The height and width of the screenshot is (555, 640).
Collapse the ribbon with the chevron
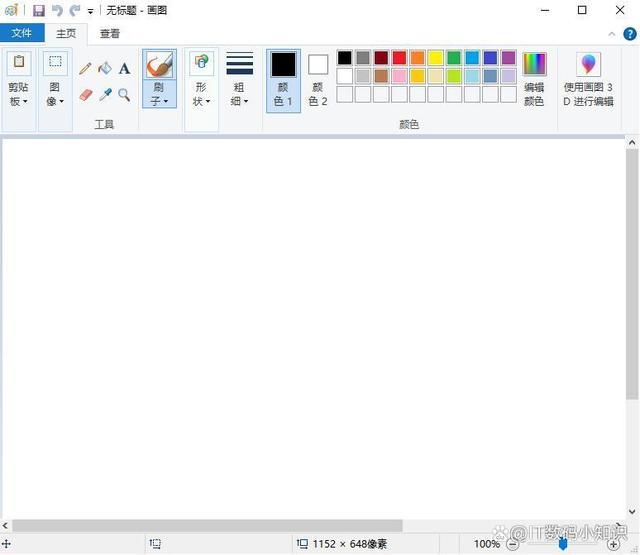611,34
